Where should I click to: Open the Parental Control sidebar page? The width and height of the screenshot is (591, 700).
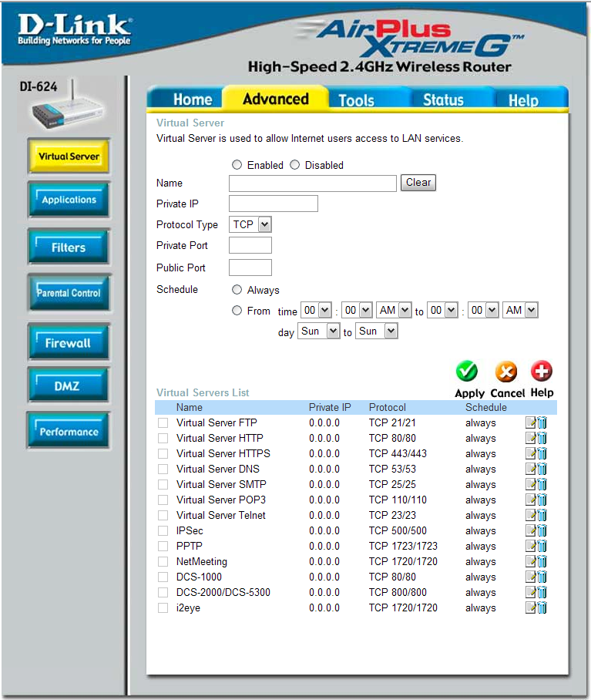(69, 293)
